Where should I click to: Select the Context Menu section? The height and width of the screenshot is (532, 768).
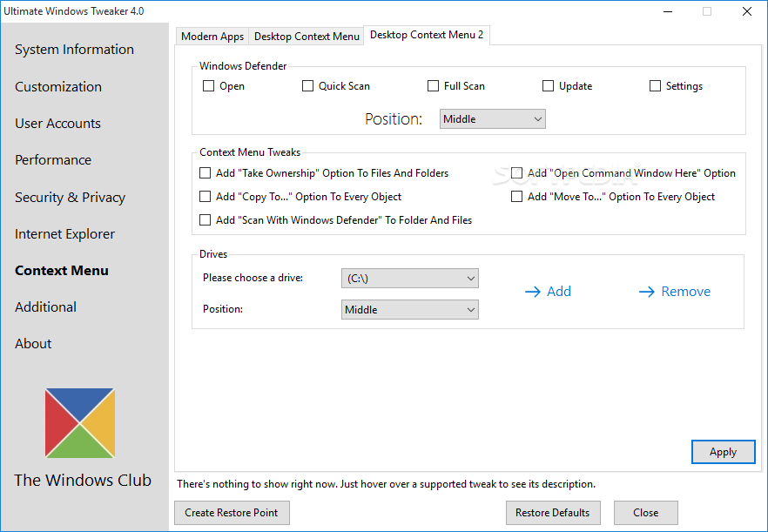click(62, 271)
